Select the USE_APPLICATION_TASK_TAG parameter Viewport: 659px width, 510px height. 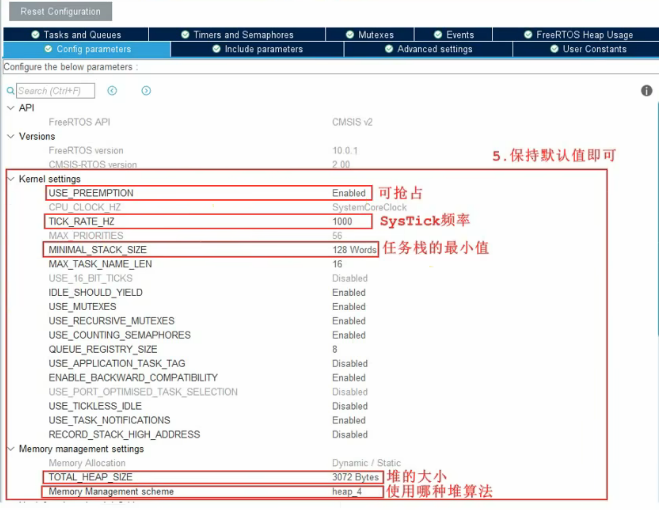[117, 363]
